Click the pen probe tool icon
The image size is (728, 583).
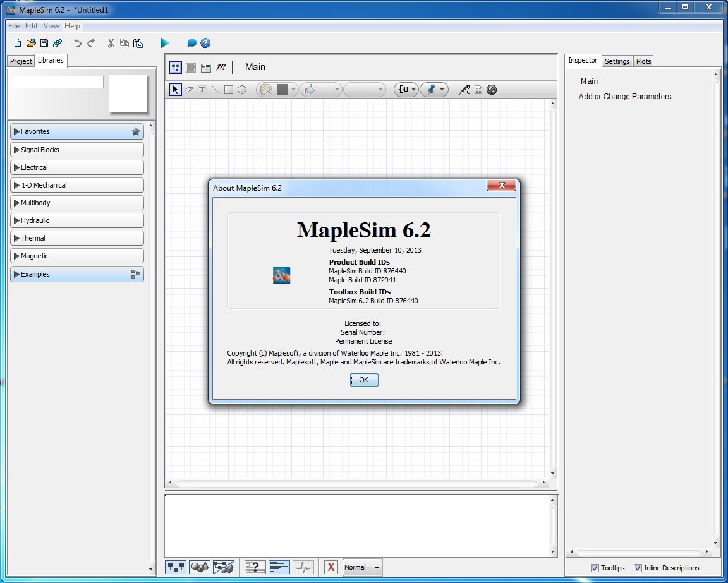pos(464,90)
